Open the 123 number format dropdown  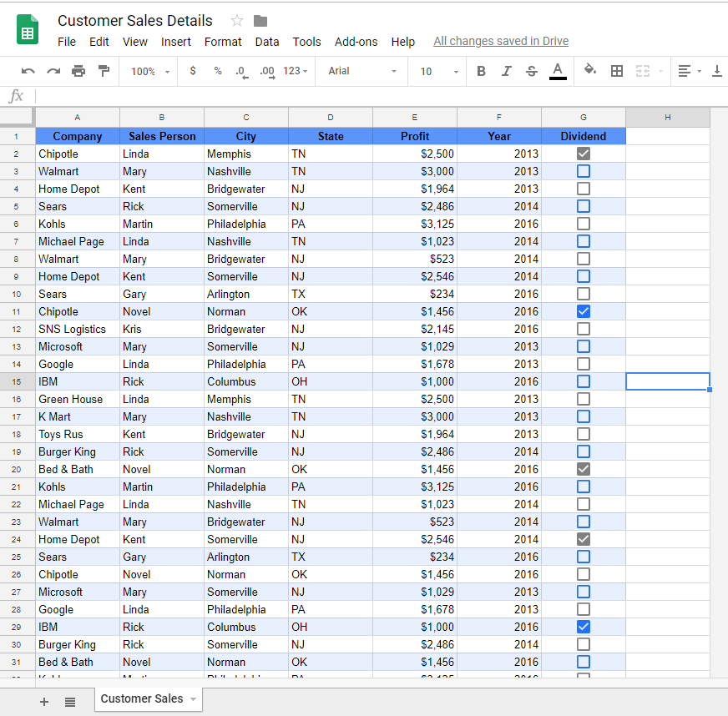[x=296, y=71]
